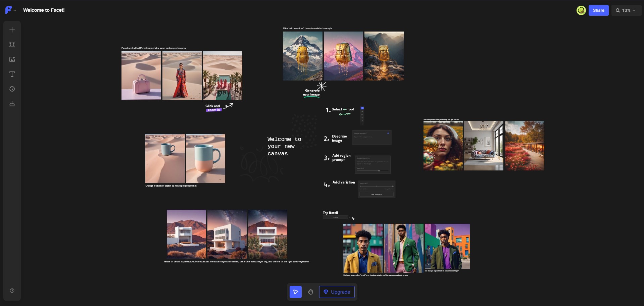Select the living room interior image
The image size is (644, 306).
tap(484, 146)
